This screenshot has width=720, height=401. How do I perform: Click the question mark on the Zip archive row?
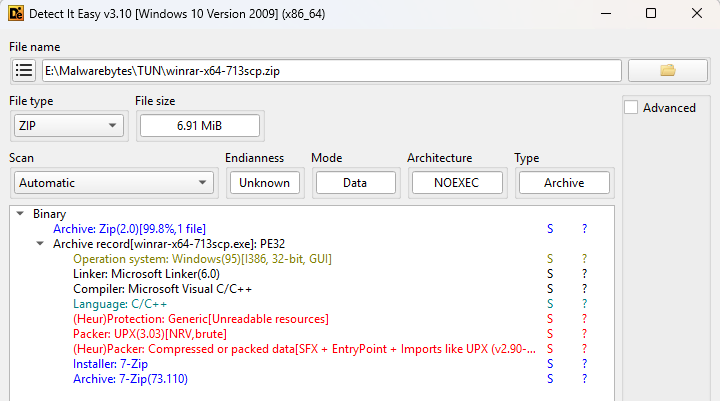(585, 229)
